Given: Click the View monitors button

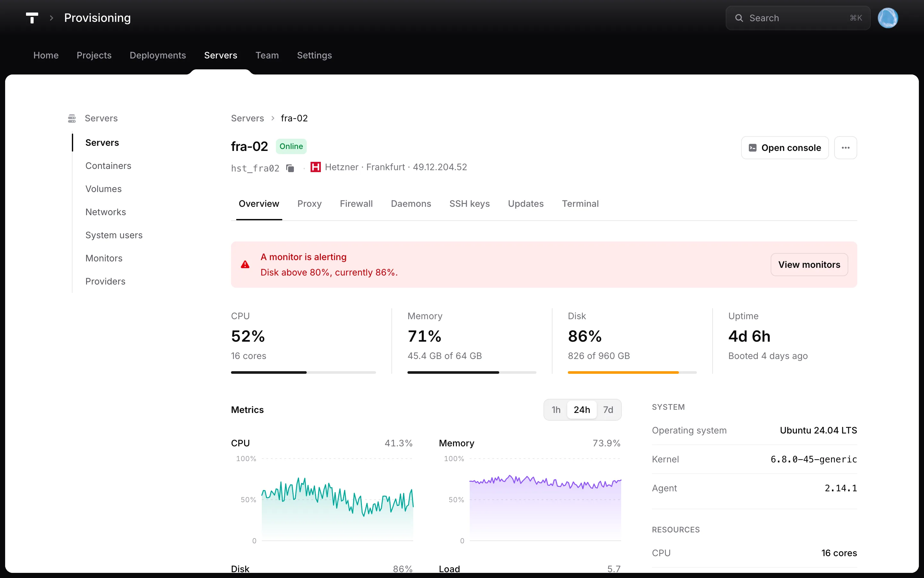Looking at the screenshot, I should point(809,265).
